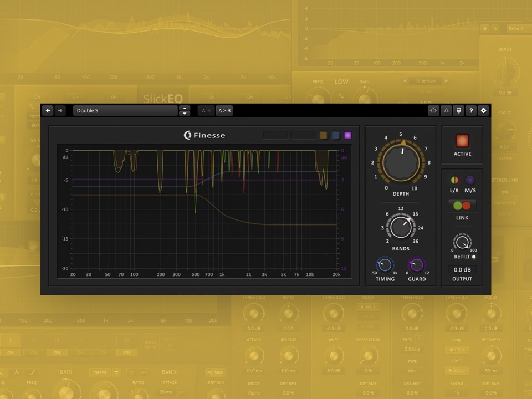Select L/R stereo mode
The width and height of the screenshot is (532, 399).
[x=454, y=180]
